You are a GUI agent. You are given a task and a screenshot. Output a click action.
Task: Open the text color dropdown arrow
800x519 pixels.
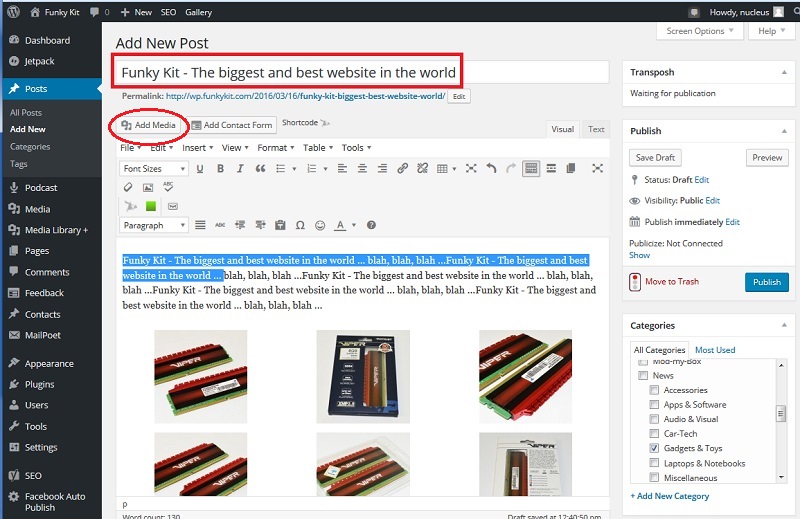(354, 225)
